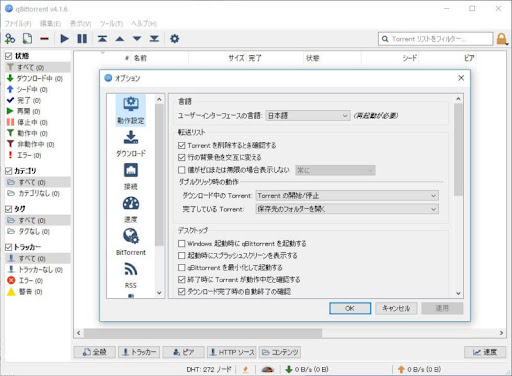Viewport: 512px width, 376px height.
Task: Open the 表示 menu
Action: click(x=80, y=24)
